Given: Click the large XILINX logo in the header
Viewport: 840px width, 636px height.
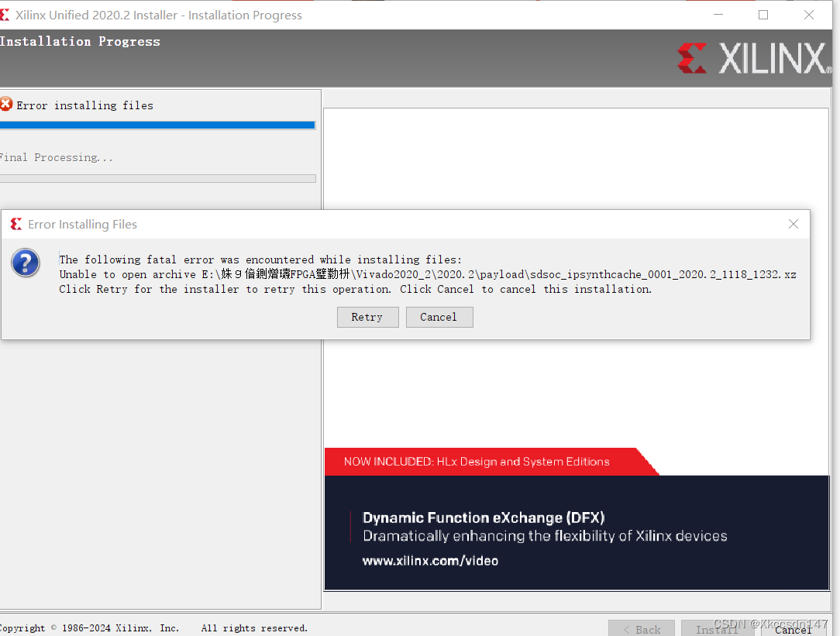Looking at the screenshot, I should pos(754,58).
